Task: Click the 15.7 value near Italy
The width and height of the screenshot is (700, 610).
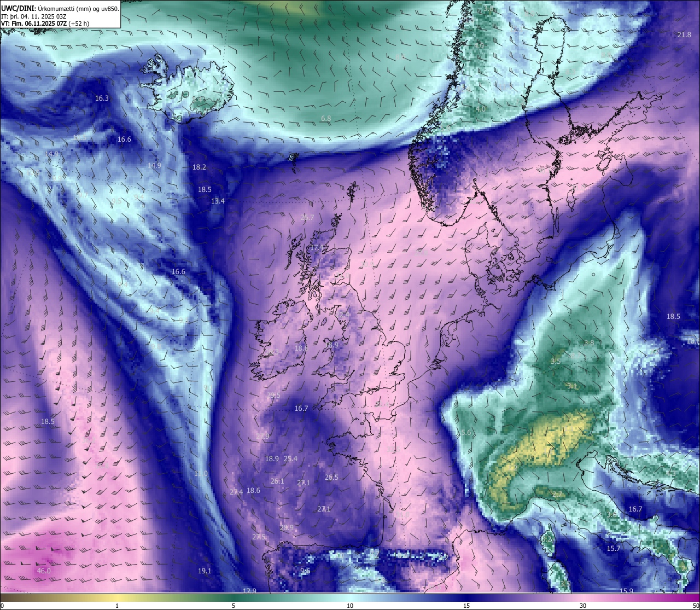Action: pos(614,549)
